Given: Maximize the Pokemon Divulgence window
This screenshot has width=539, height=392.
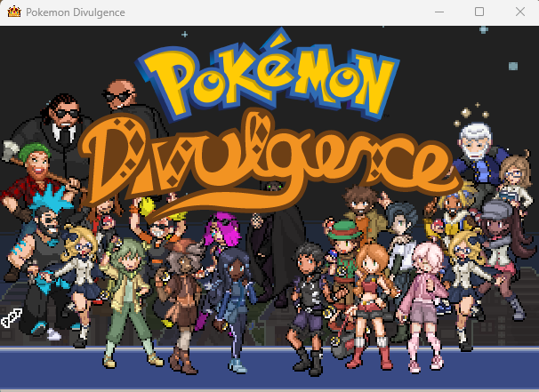Looking at the screenshot, I should click(479, 12).
